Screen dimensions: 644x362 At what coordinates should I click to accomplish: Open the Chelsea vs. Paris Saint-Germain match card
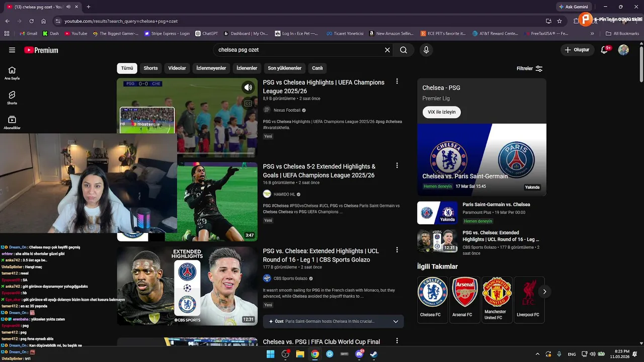pos(481,159)
